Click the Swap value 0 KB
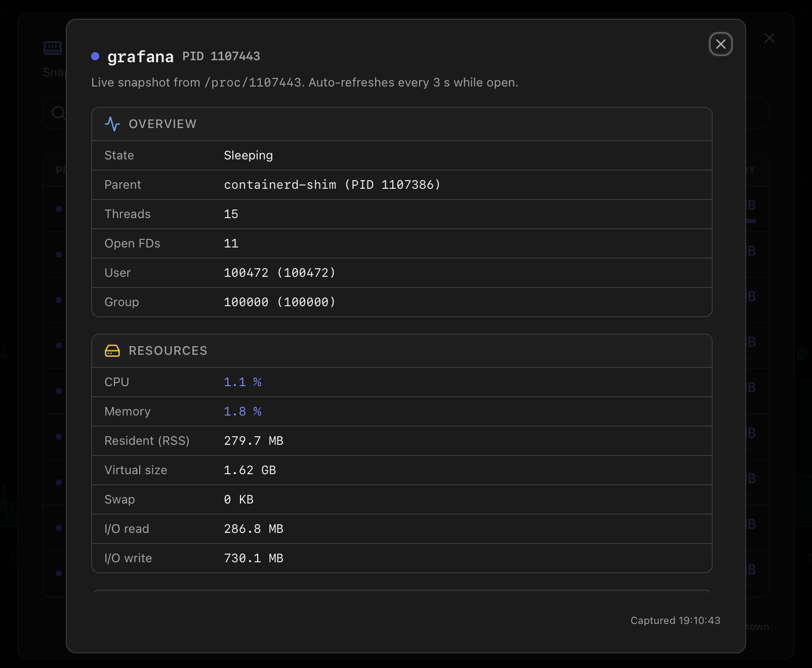The image size is (812, 668). pyautogui.click(x=239, y=499)
